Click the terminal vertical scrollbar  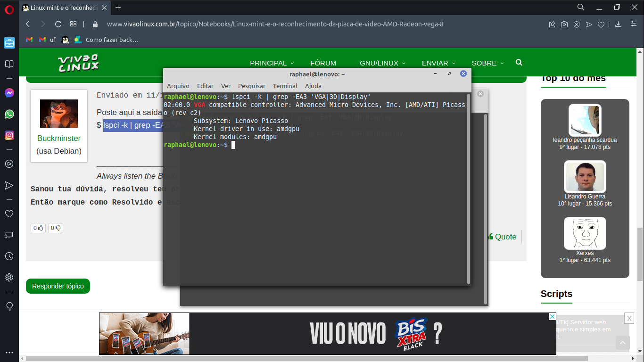pyautogui.click(x=468, y=189)
